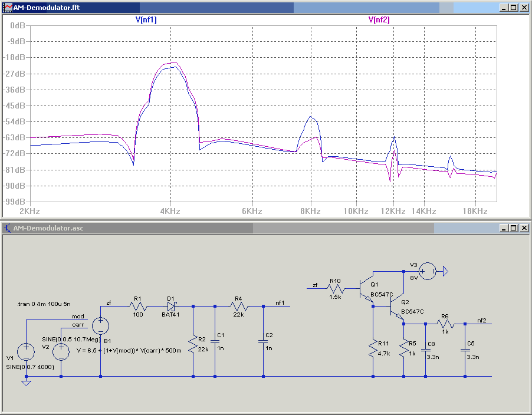
Task: Click the 8KHz frequency axis label
Action: click(310, 211)
